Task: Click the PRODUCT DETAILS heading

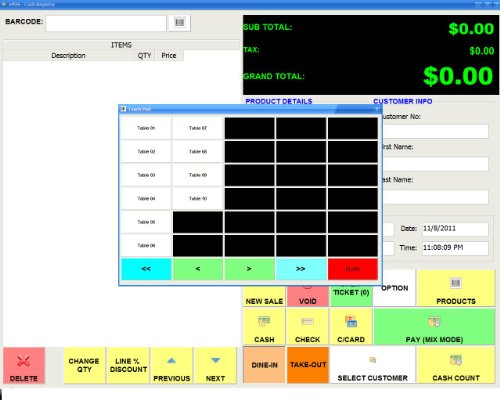Action: click(279, 101)
